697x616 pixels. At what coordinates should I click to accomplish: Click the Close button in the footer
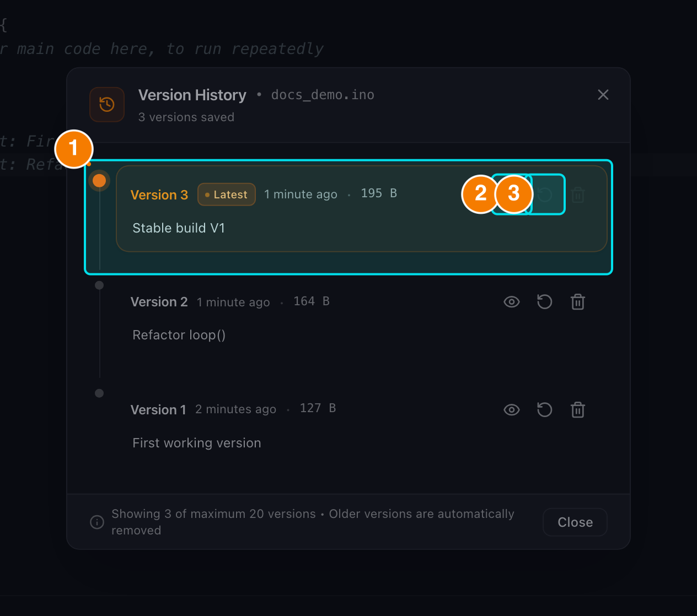click(575, 522)
